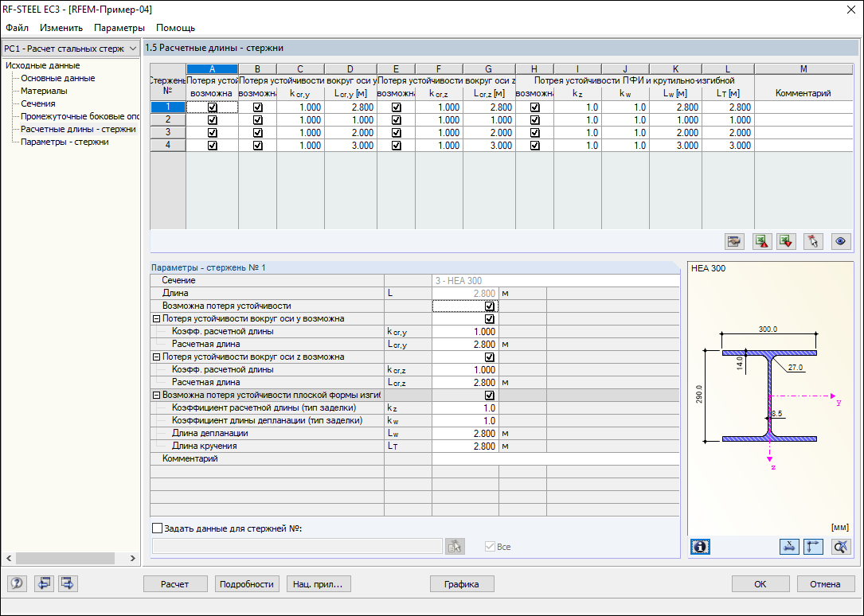Click the members number input field

[297, 546]
